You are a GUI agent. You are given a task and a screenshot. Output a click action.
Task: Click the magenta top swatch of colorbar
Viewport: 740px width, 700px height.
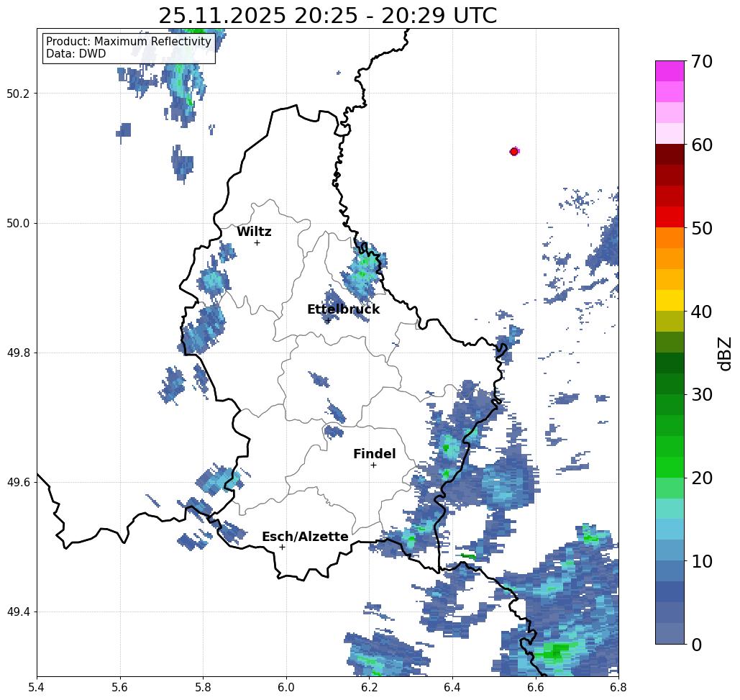670,71
